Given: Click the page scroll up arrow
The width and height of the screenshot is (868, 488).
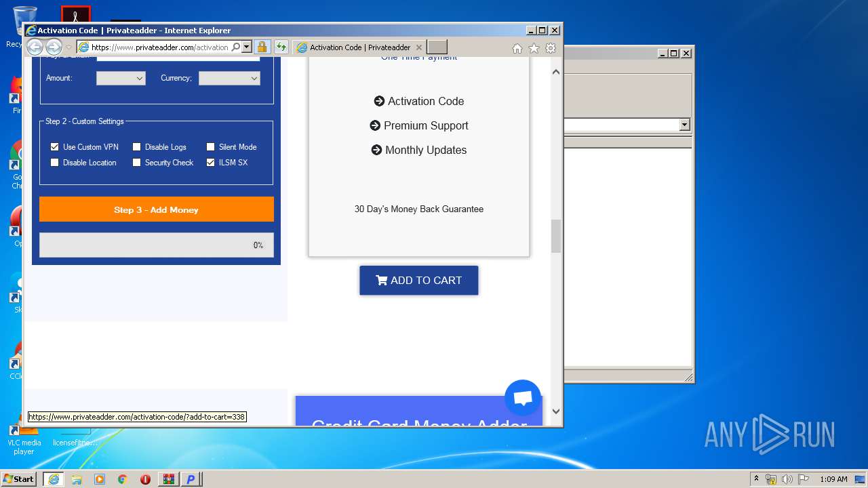Looking at the screenshot, I should [556, 71].
